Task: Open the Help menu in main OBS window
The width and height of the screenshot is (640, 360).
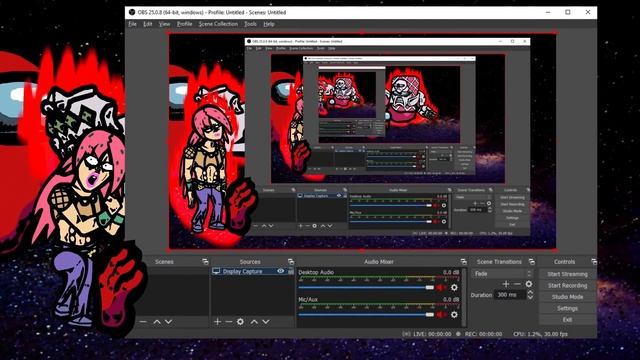Action: (269, 24)
